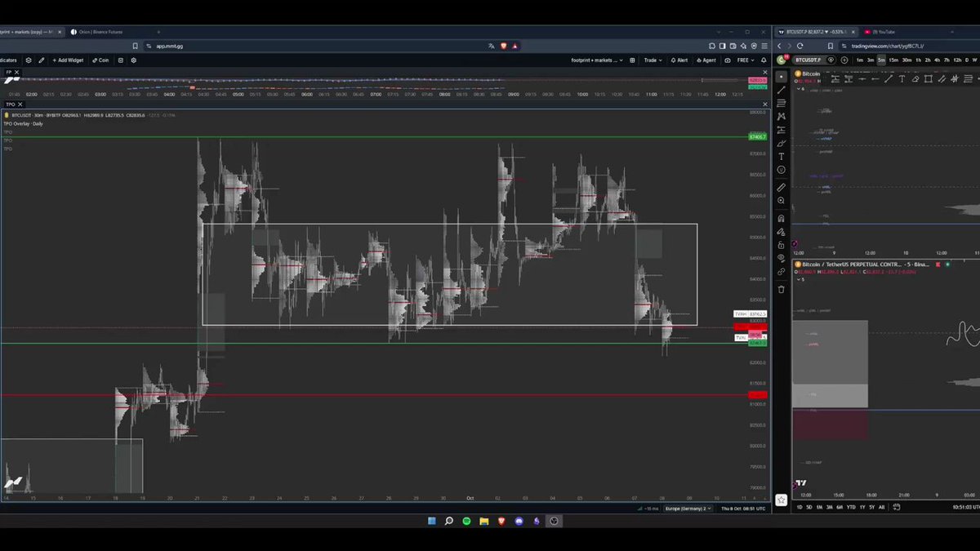Open the BTCUSDT.P symbol search in TradingView
This screenshot has width=980, height=551.
808,60
